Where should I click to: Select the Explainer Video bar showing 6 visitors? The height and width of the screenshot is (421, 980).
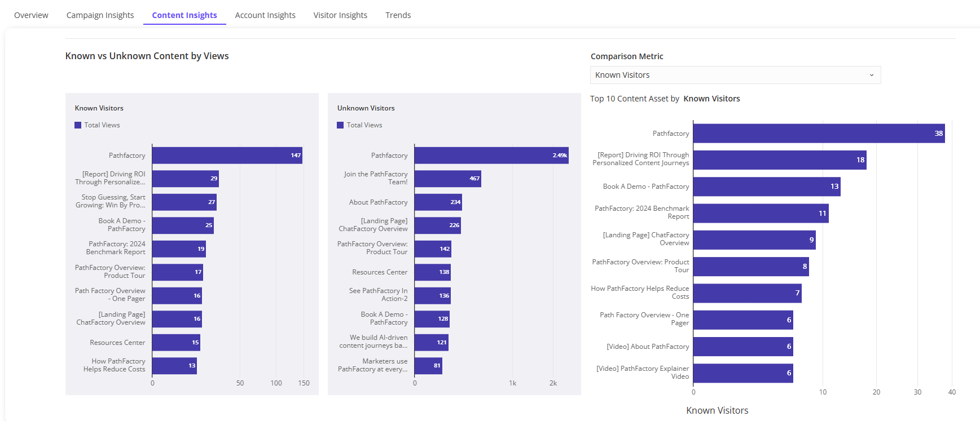[743, 373]
